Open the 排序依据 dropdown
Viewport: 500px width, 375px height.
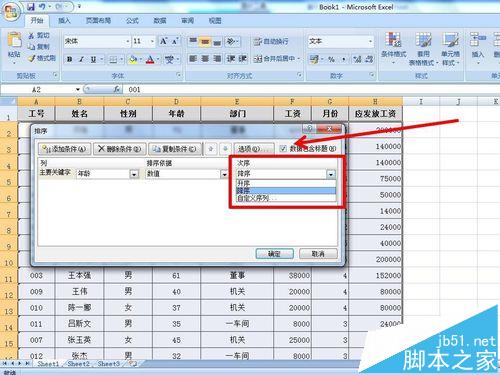pyautogui.click(x=224, y=174)
